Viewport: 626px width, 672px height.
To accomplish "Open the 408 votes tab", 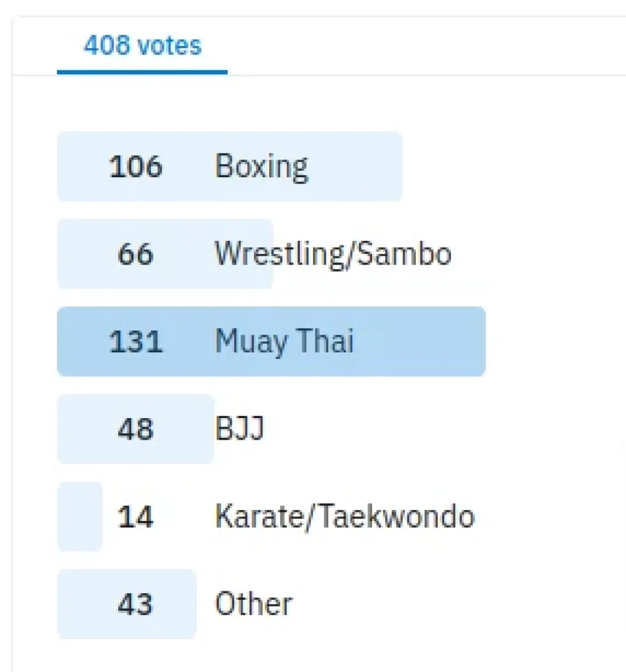I will pyautogui.click(x=142, y=45).
